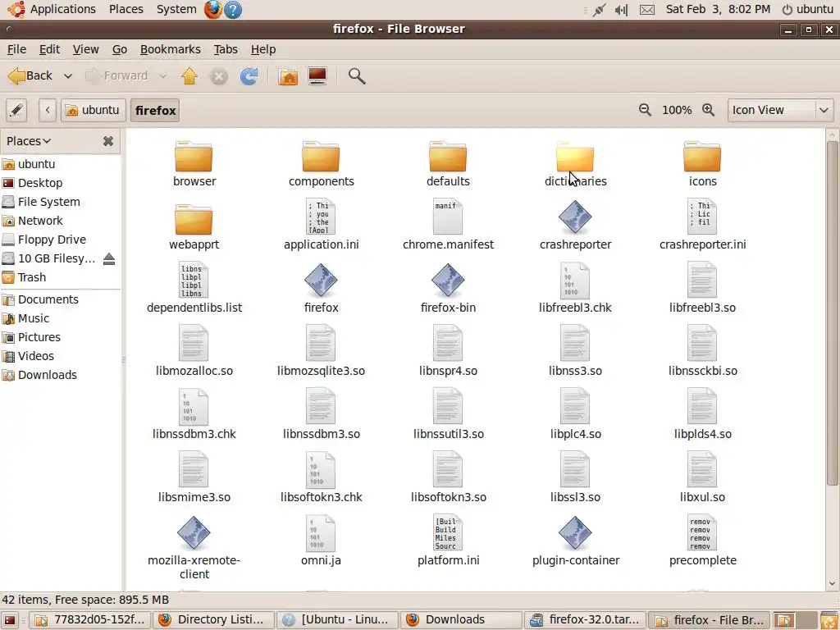Close the Places side pane
This screenshot has height=630, width=840.
click(108, 141)
